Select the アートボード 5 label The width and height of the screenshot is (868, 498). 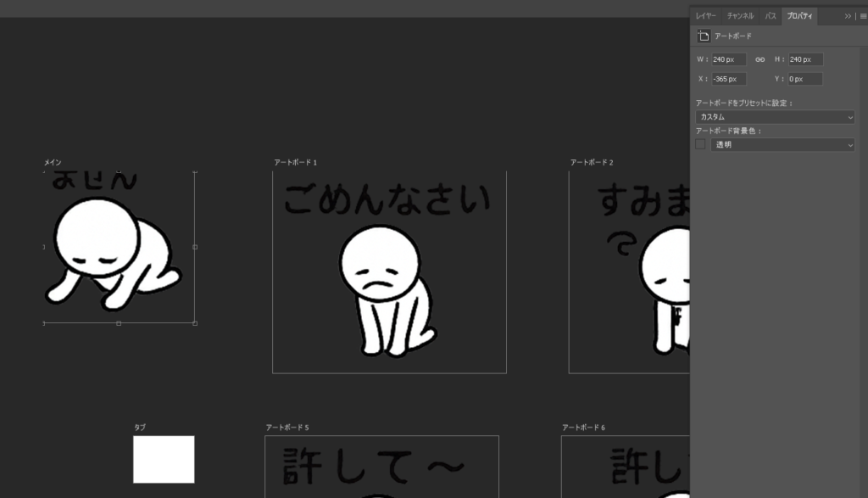point(287,428)
